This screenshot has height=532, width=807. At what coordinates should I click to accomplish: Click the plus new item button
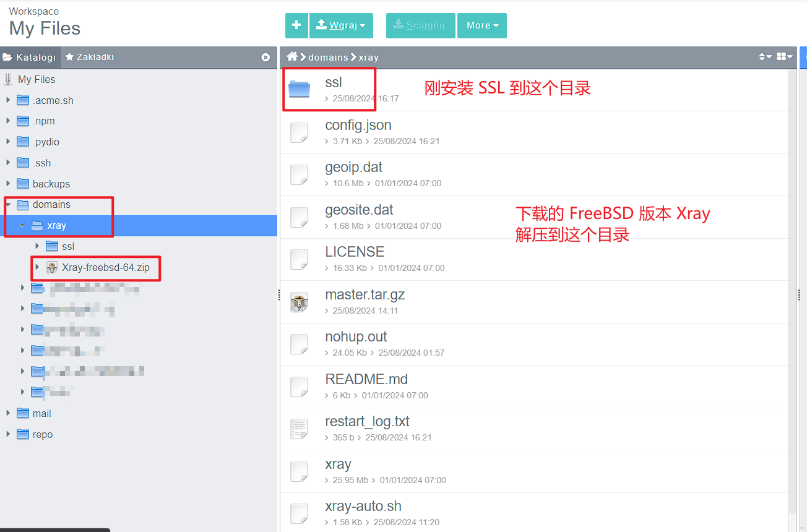[296, 25]
